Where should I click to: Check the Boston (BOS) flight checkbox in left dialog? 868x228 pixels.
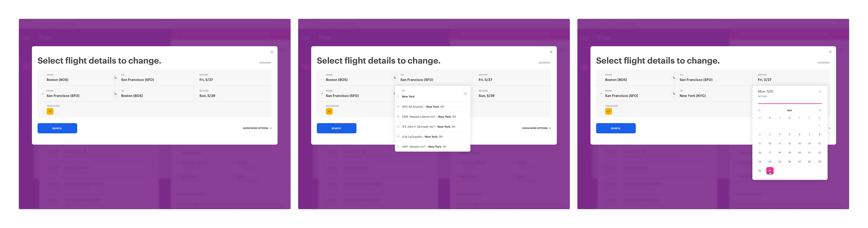click(x=42, y=78)
